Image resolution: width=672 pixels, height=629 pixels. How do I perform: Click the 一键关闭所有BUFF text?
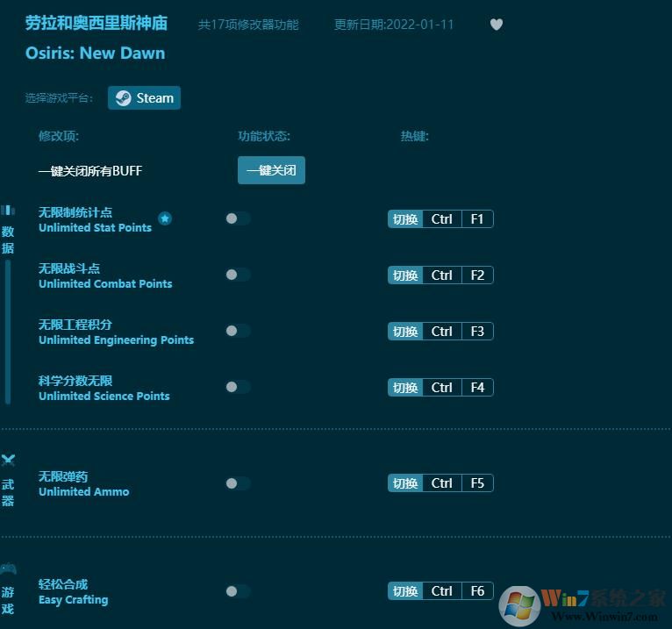click(90, 171)
